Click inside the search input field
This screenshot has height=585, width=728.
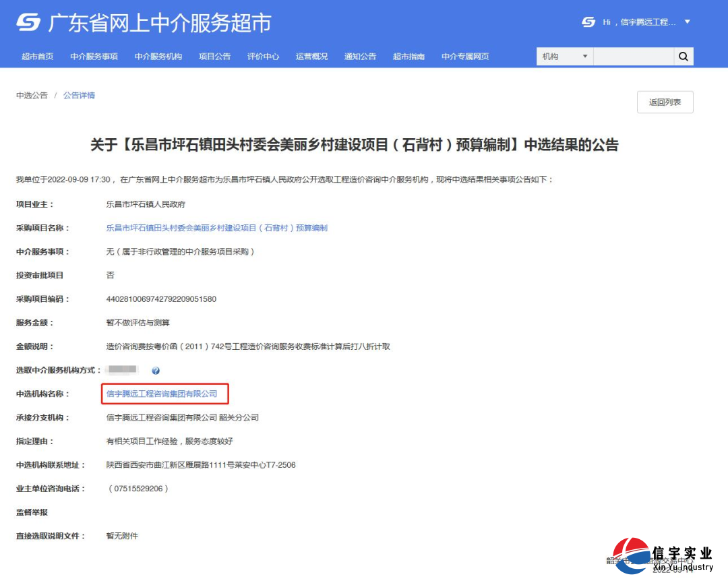634,57
